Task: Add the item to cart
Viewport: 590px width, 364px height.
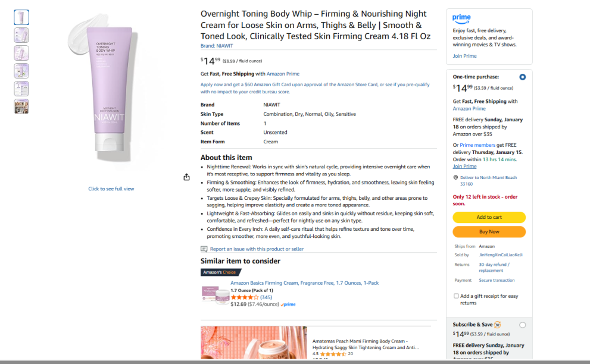Action: pos(489,217)
